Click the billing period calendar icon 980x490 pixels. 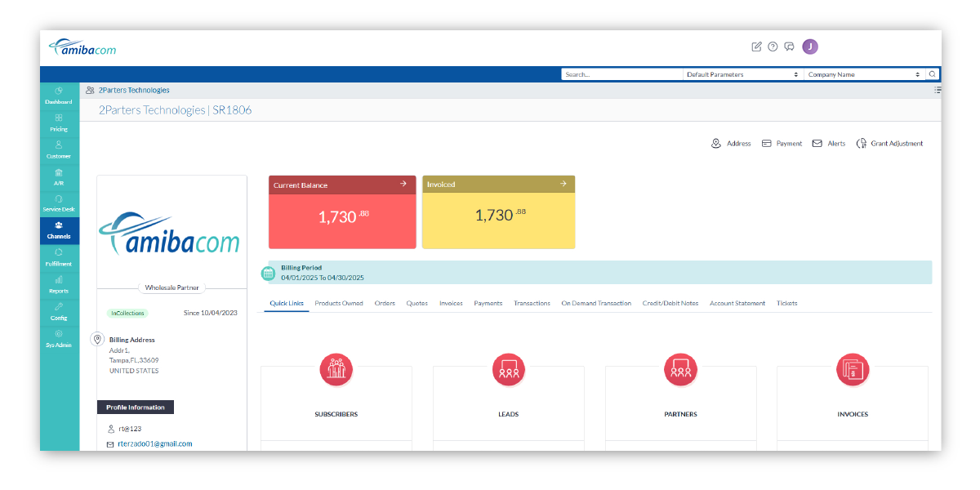tap(268, 274)
